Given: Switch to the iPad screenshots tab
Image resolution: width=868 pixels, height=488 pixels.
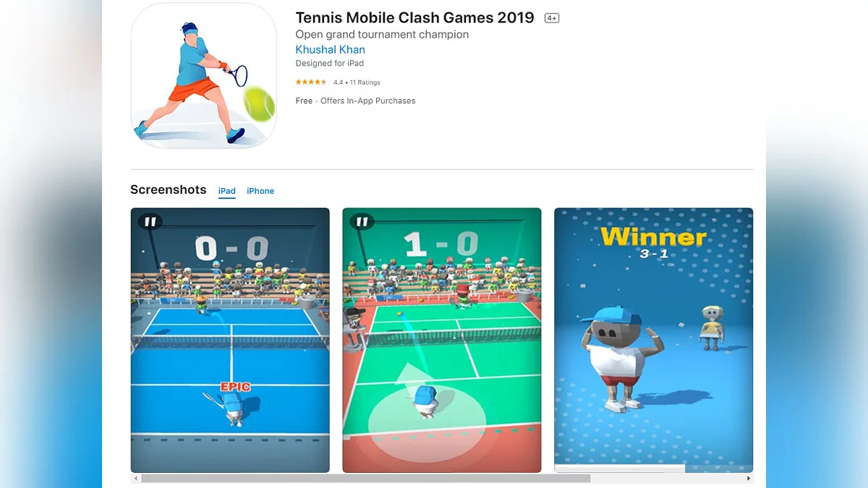Looking at the screenshot, I should tap(227, 191).
